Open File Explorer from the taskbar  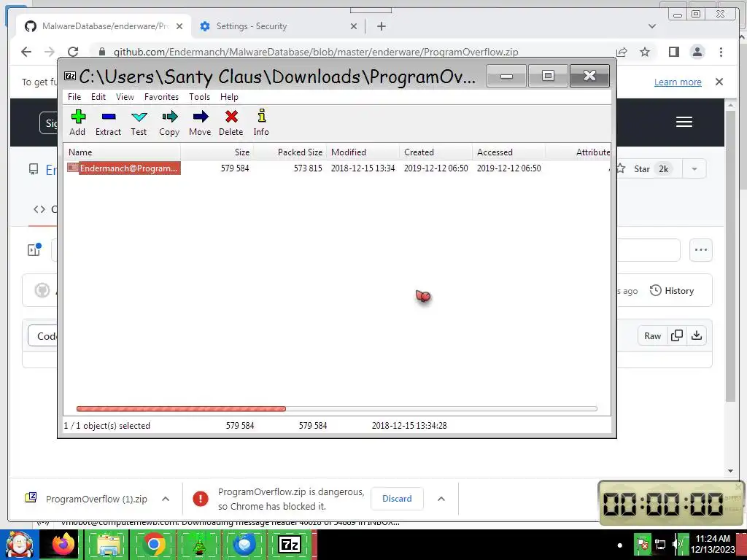[x=108, y=545]
